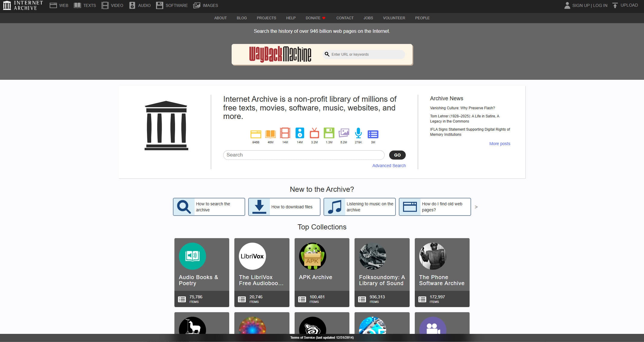Image resolution: width=644 pixels, height=342 pixels.
Task: Select the blue audio speaker icon
Action: pyautogui.click(x=300, y=133)
